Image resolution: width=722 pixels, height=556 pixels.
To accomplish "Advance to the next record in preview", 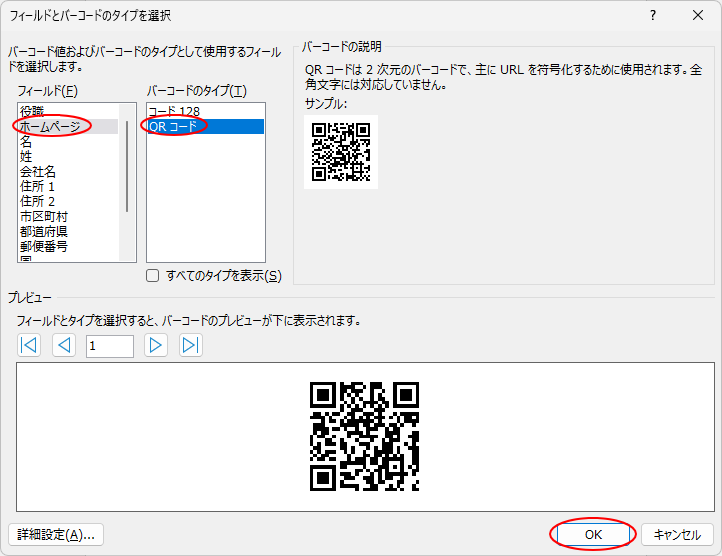I will (x=155, y=346).
